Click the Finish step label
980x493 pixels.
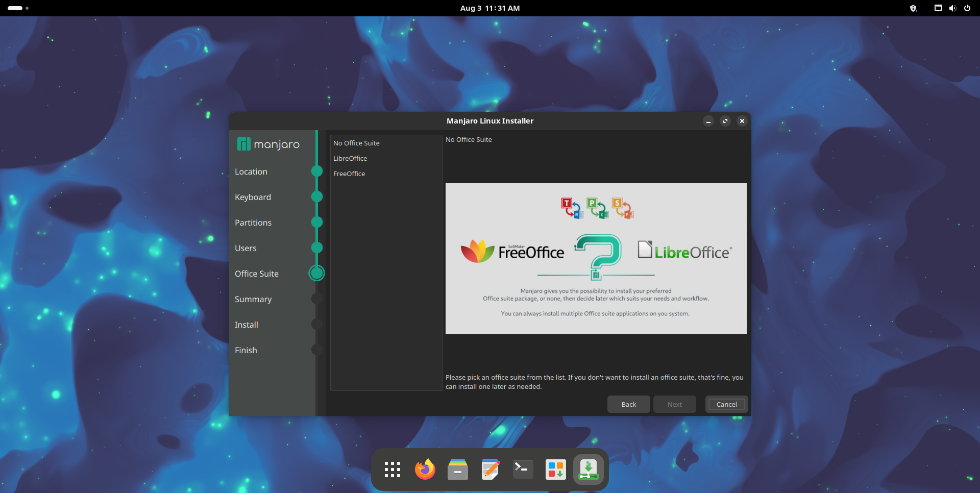(x=246, y=350)
